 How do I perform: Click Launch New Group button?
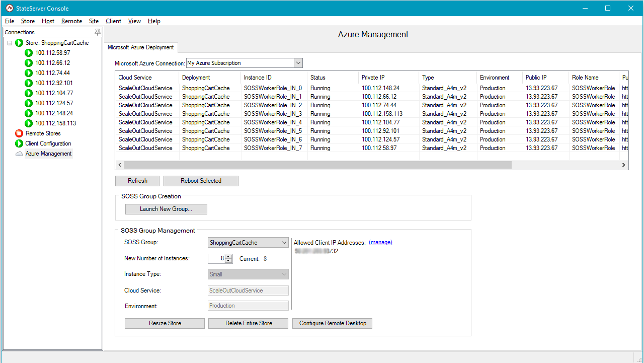tap(166, 209)
